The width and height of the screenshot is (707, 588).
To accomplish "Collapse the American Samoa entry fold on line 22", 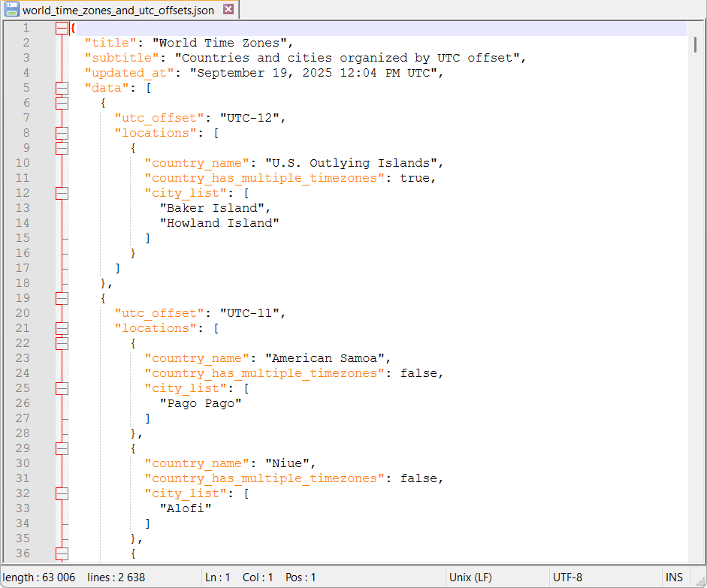I will (62, 342).
